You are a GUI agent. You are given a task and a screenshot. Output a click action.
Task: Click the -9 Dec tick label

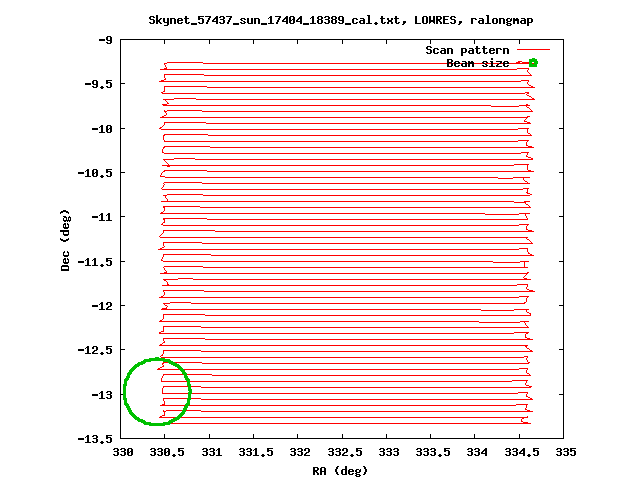105,40
